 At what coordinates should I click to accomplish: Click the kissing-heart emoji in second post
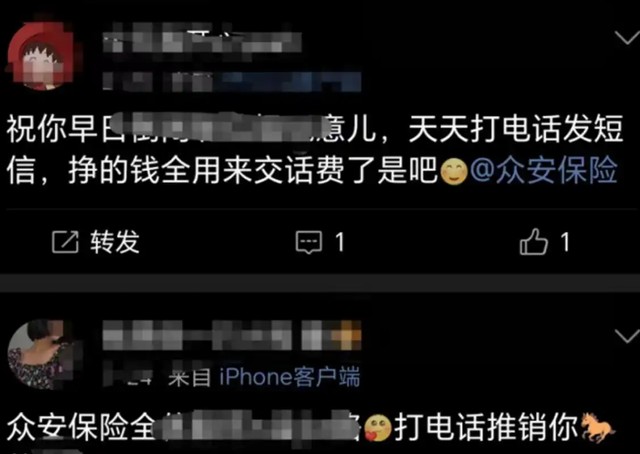(x=378, y=428)
